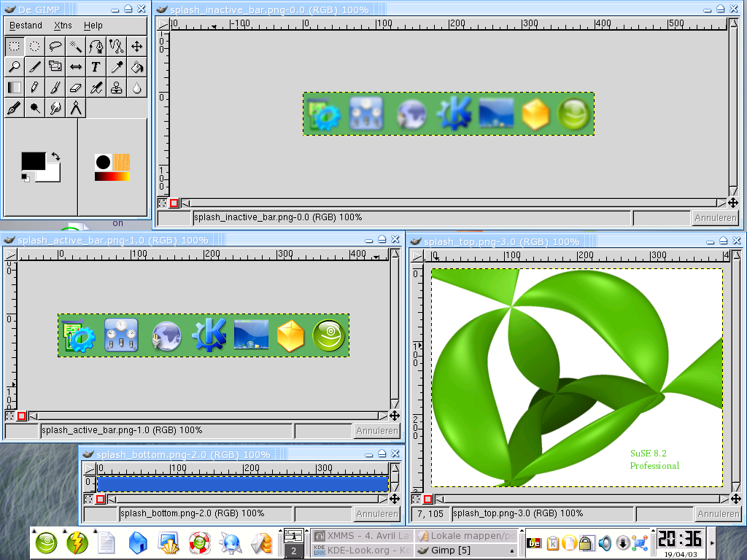Select the Crop knife tool
The image size is (747, 560).
click(x=35, y=66)
